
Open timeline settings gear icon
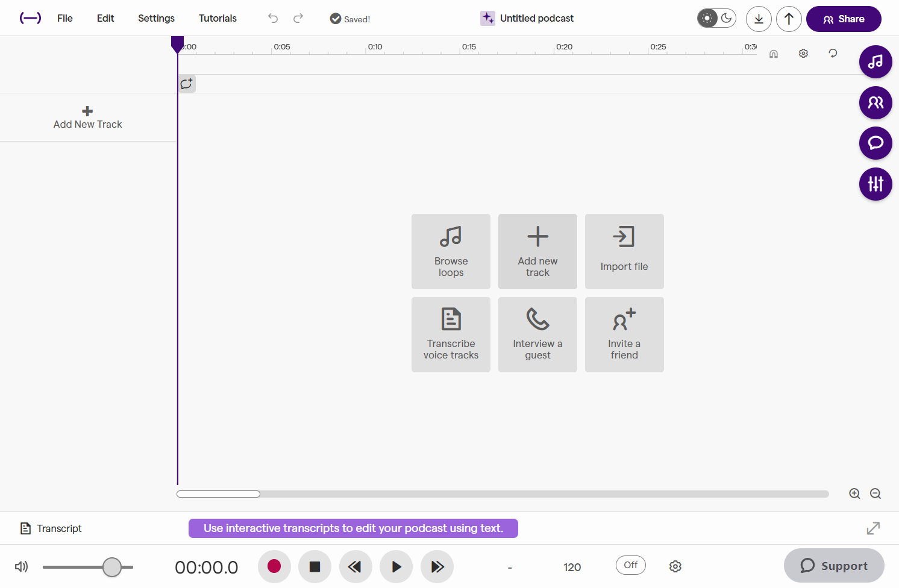click(x=803, y=53)
